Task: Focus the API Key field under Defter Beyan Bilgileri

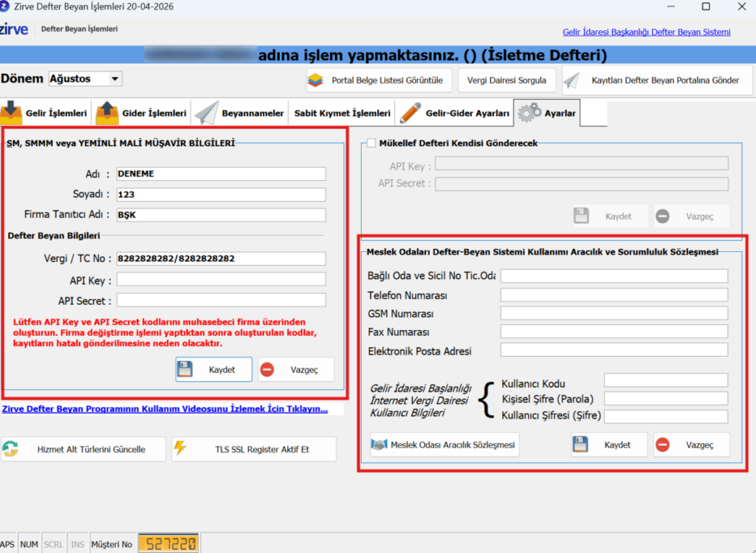Action: point(221,279)
